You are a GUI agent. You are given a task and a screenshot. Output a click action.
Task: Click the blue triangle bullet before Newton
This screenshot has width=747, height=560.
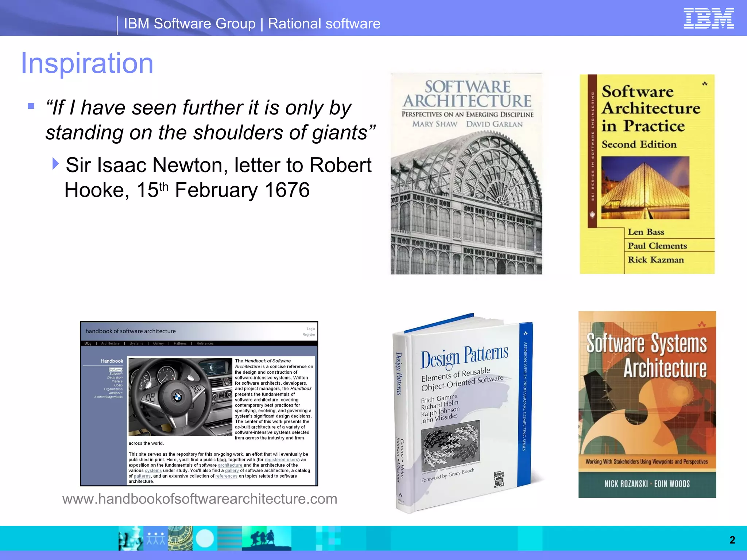coord(55,164)
